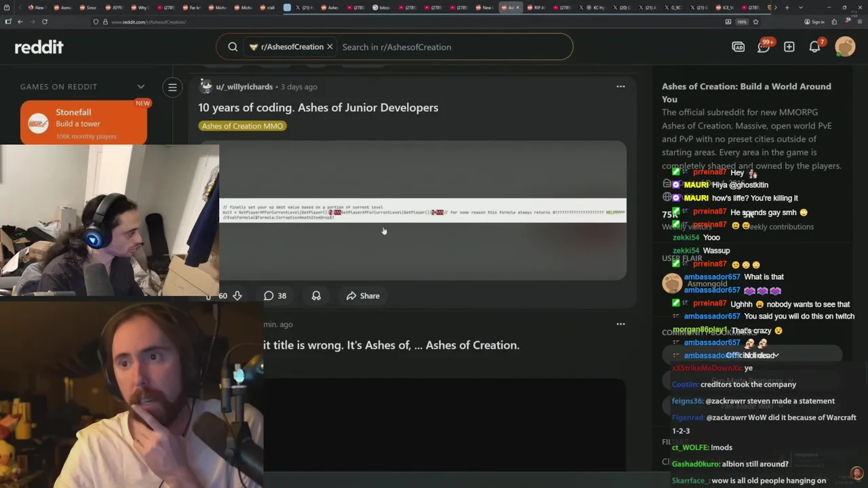This screenshot has height=488, width=868.
Task: Reset the 190% zoom indicator
Action: pyautogui.click(x=742, y=22)
